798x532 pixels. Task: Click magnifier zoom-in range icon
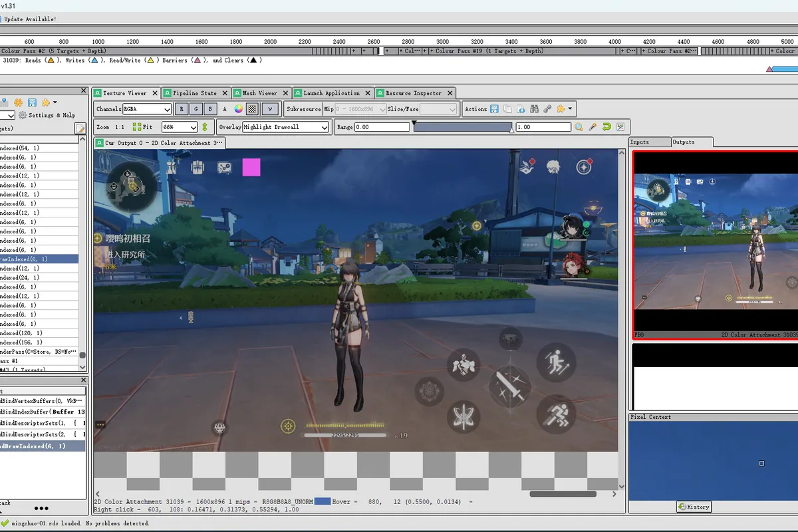(x=579, y=127)
